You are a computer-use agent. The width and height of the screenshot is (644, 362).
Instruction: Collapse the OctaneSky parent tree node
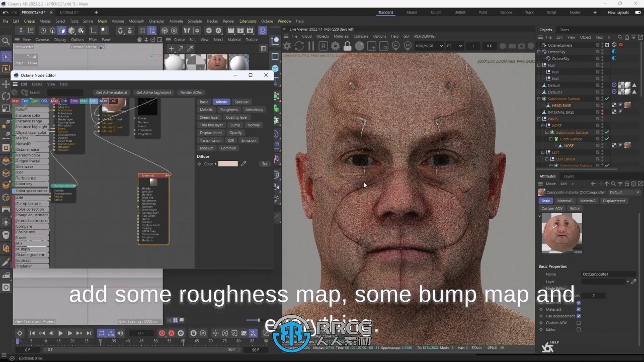(539, 52)
